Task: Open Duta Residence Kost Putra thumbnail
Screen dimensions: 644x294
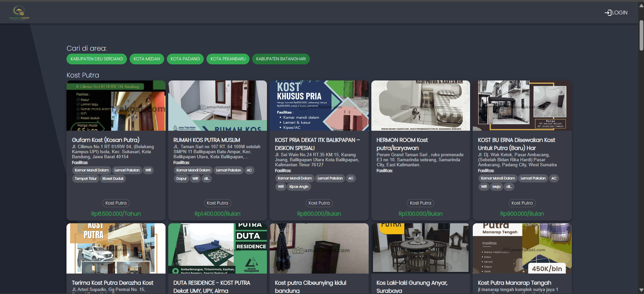Action: [x=217, y=248]
